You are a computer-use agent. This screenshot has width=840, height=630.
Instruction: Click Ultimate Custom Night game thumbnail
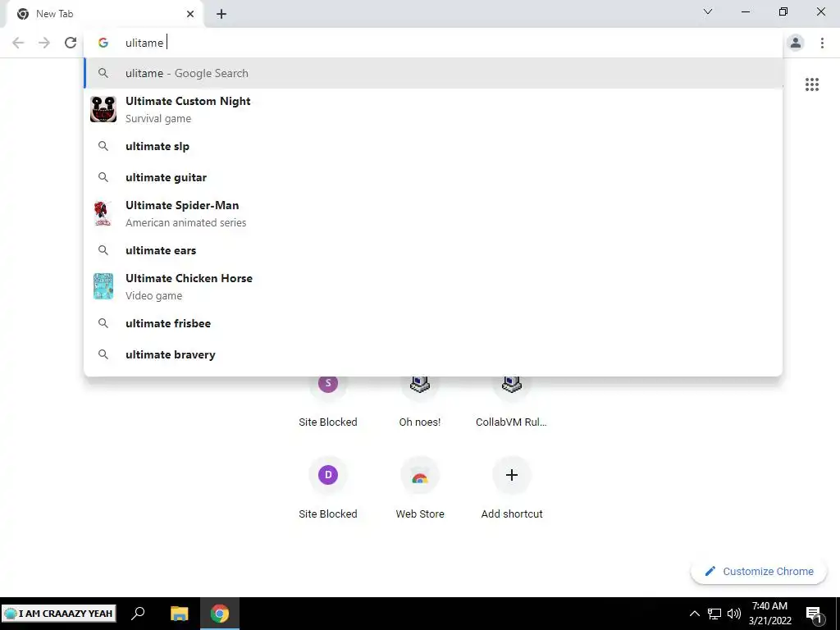pyautogui.click(x=103, y=109)
